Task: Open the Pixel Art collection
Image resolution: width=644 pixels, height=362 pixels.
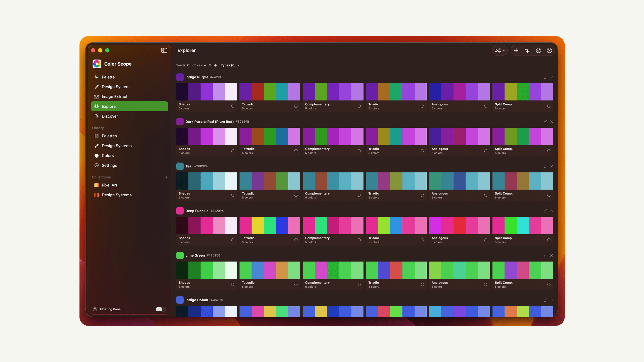Action: (x=129, y=185)
